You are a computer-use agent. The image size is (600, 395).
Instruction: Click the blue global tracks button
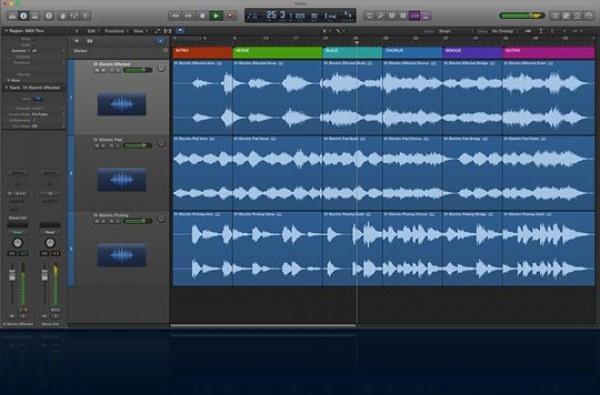160,41
